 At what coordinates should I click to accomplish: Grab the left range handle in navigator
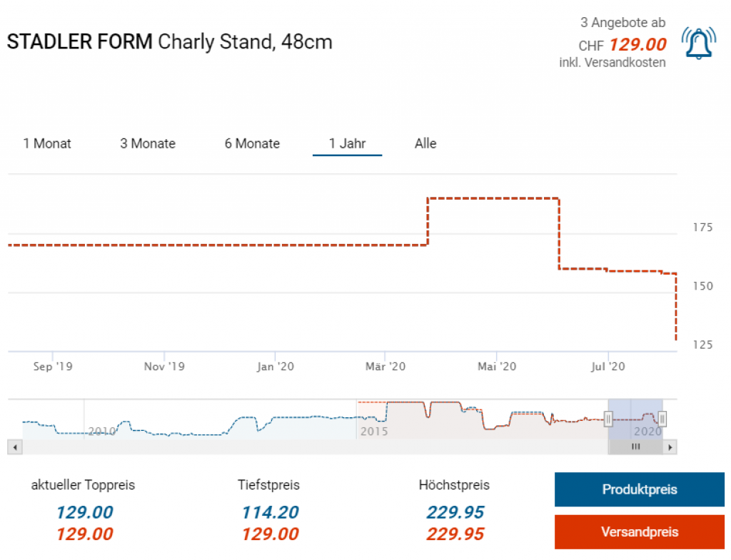coord(608,419)
